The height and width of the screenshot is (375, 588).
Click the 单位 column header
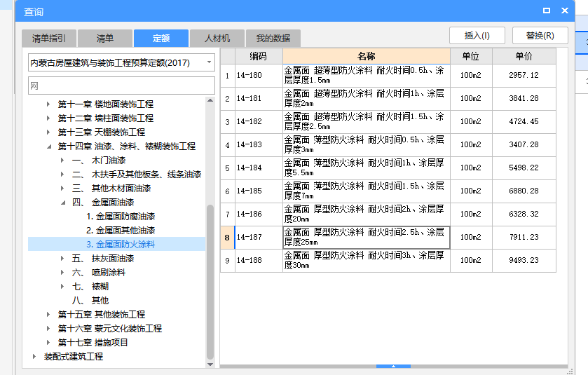471,56
